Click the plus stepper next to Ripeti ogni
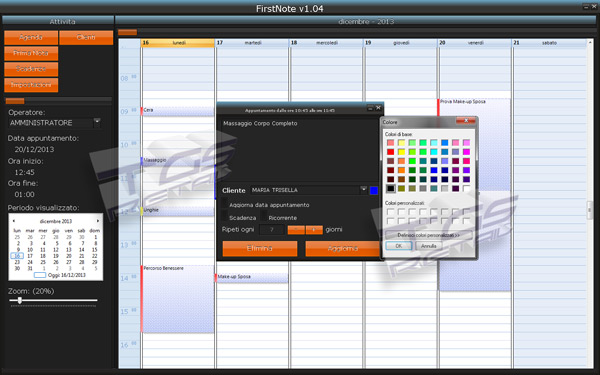 (x=314, y=230)
